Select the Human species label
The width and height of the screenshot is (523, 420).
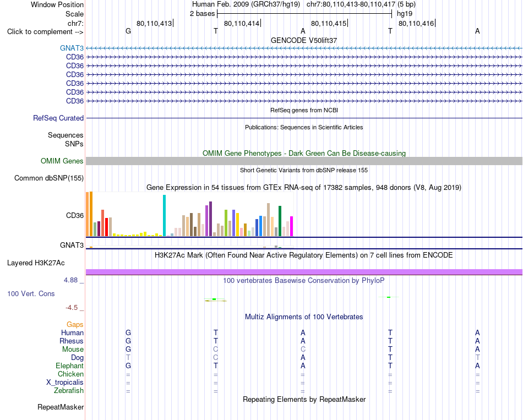pyautogui.click(x=72, y=332)
